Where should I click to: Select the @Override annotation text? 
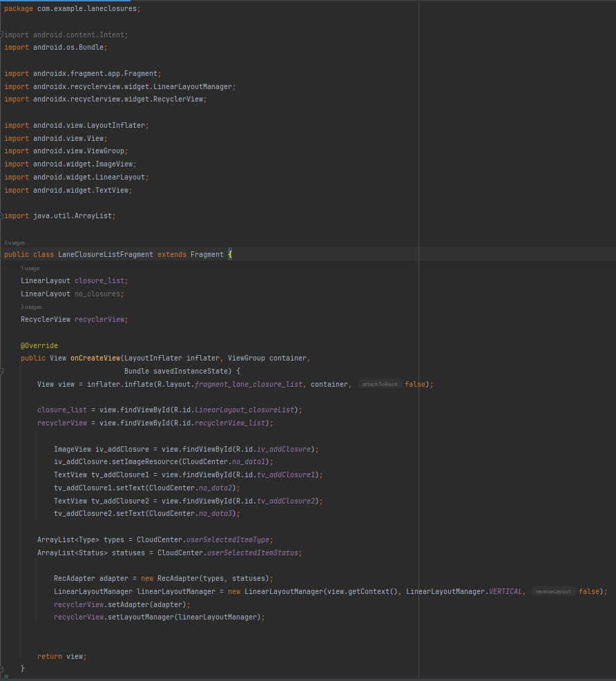[x=39, y=345]
